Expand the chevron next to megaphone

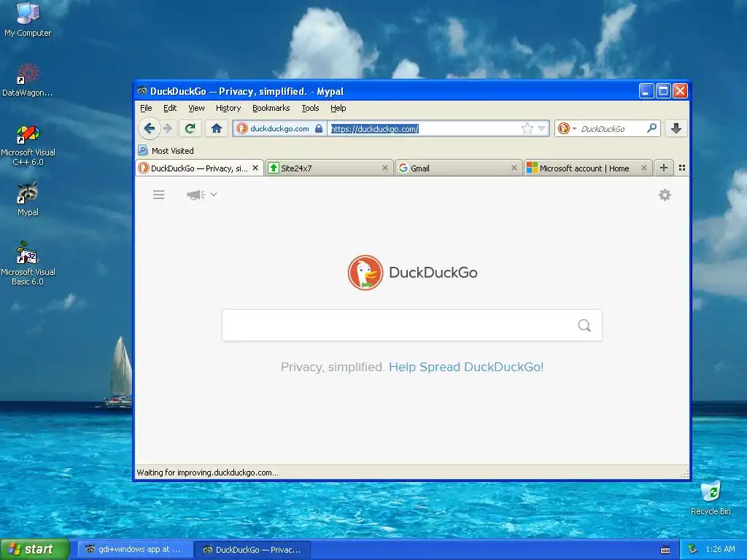(x=214, y=194)
